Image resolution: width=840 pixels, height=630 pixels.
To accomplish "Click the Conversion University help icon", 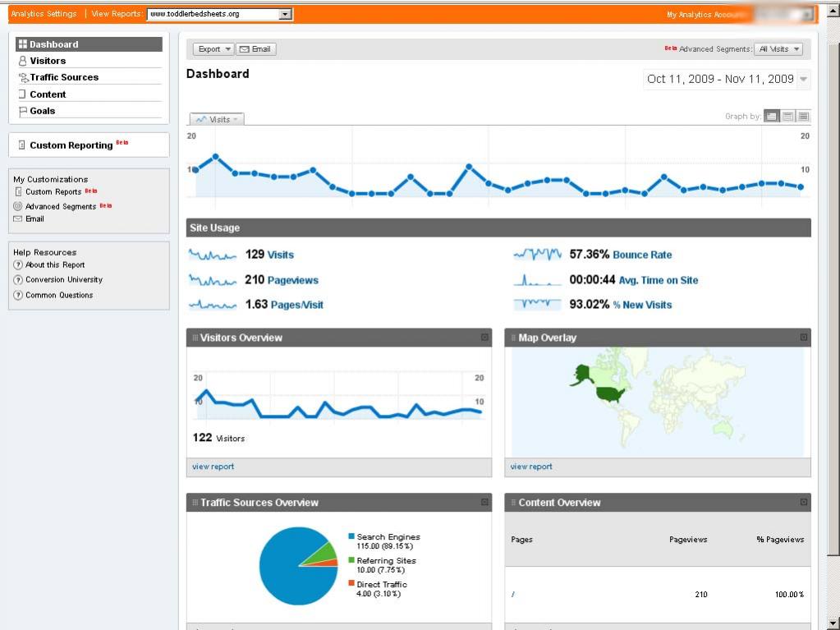I will (18, 279).
